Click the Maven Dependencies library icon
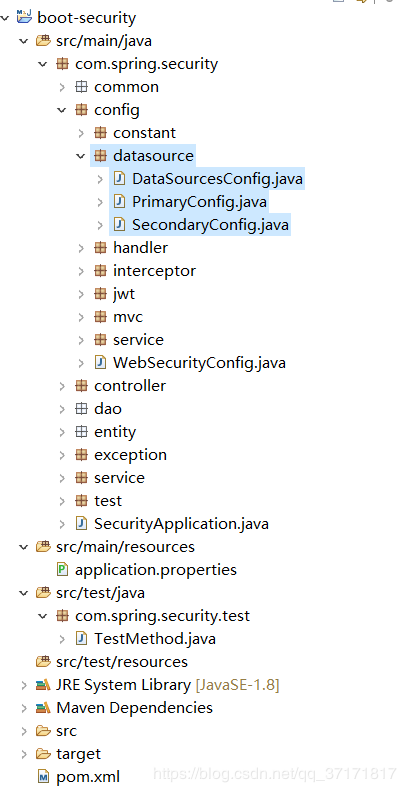 [43, 708]
